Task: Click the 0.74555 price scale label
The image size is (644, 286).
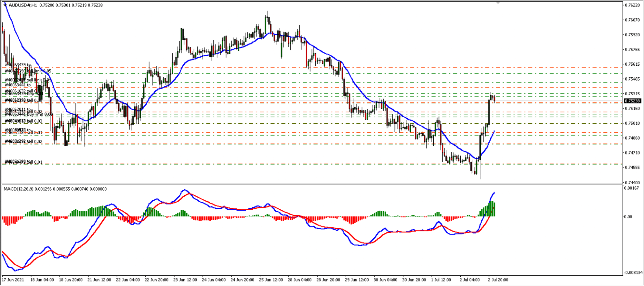Action: (632, 167)
